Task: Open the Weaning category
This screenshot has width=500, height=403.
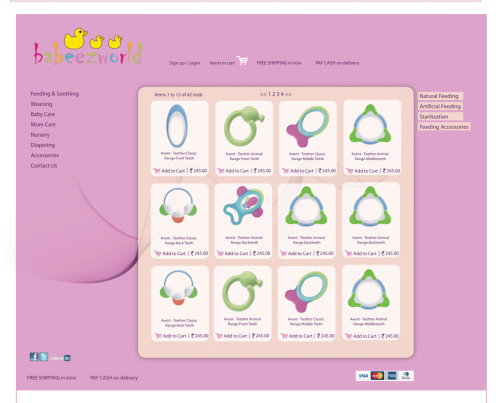Action: (x=41, y=104)
